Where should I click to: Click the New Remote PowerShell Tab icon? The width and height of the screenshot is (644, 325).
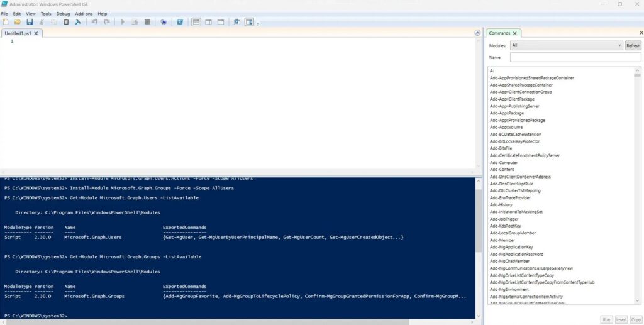coord(164,22)
